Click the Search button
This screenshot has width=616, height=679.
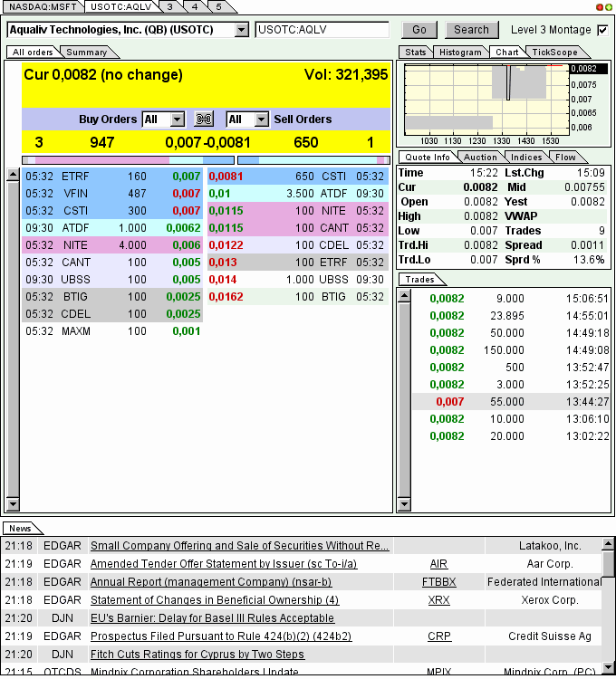pos(471,30)
